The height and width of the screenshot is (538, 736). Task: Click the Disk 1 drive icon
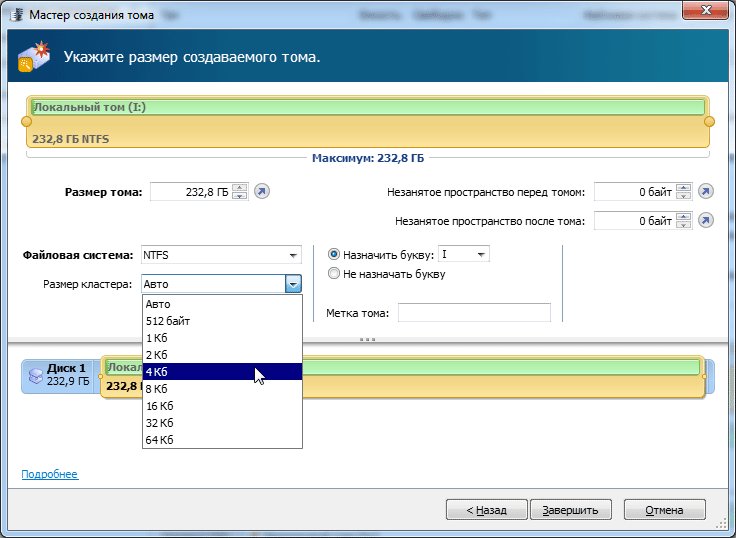click(35, 375)
